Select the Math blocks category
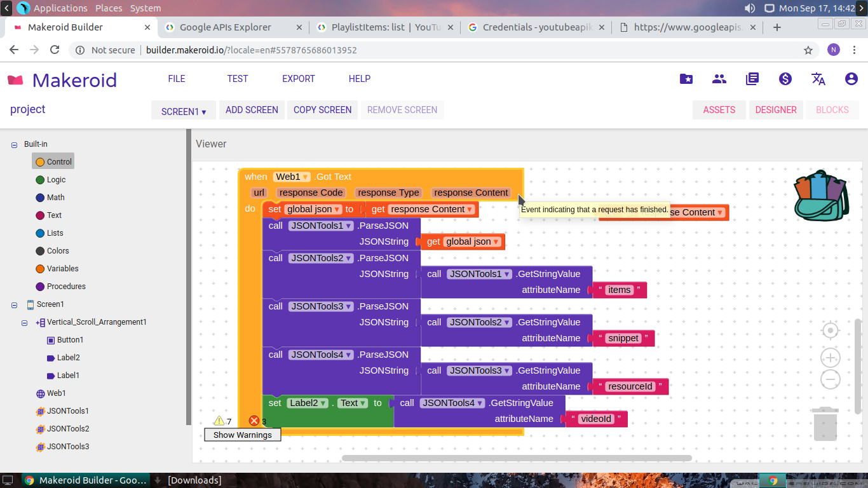This screenshot has width=868, height=488. click(50, 198)
